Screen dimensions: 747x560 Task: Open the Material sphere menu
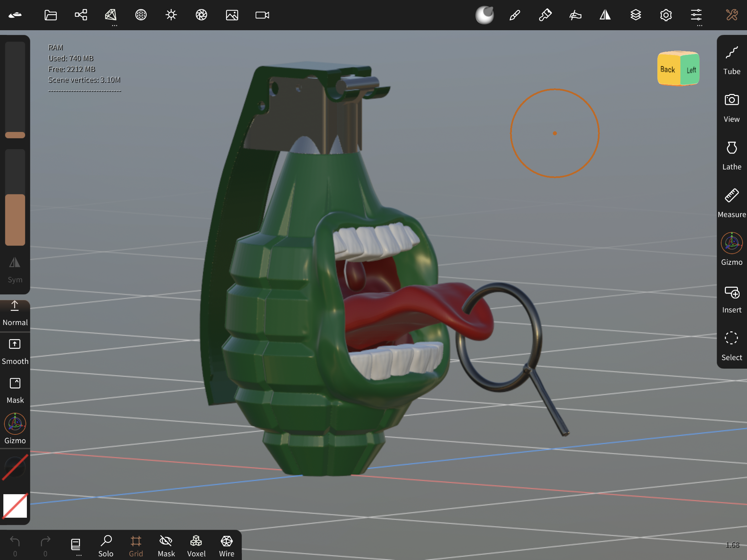point(141,15)
